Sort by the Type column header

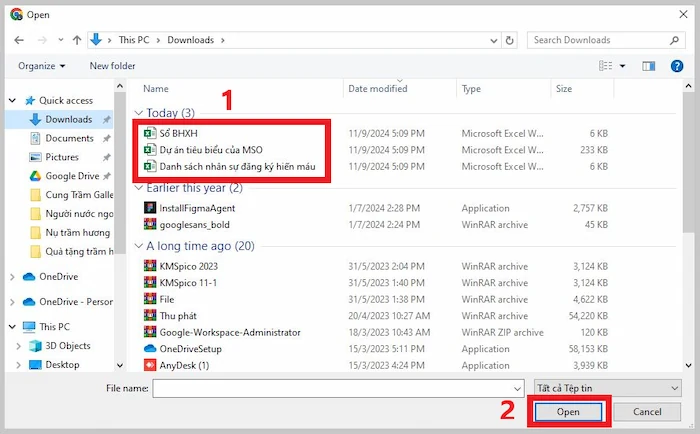pos(471,88)
